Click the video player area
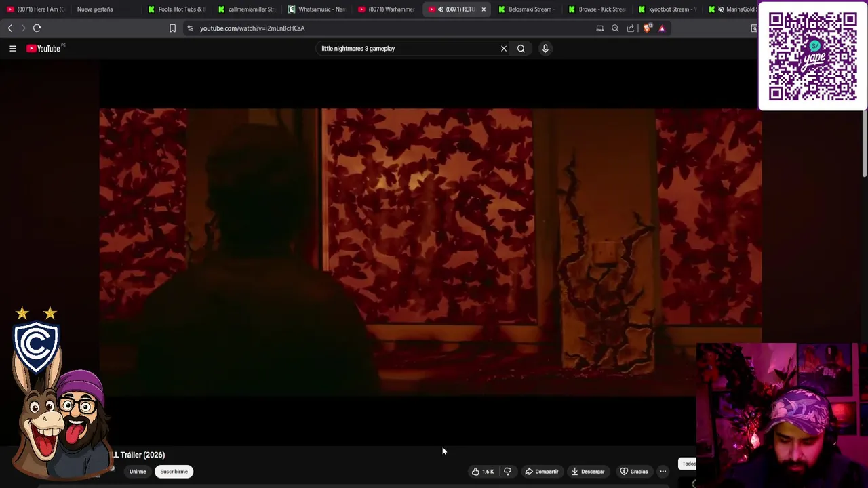 tap(431, 252)
